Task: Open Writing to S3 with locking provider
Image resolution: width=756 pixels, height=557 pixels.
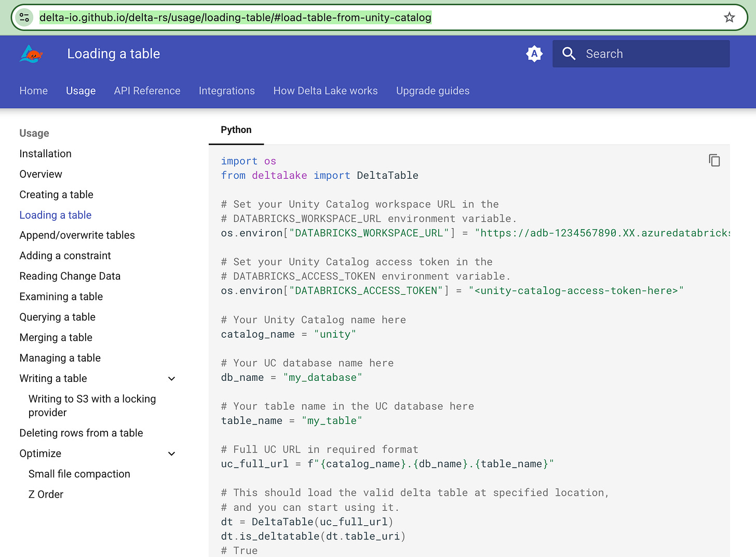Action: 92,406
